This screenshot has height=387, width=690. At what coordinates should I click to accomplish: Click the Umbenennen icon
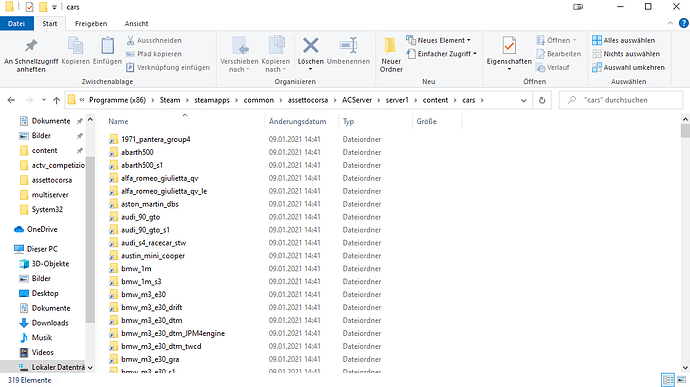coord(348,45)
